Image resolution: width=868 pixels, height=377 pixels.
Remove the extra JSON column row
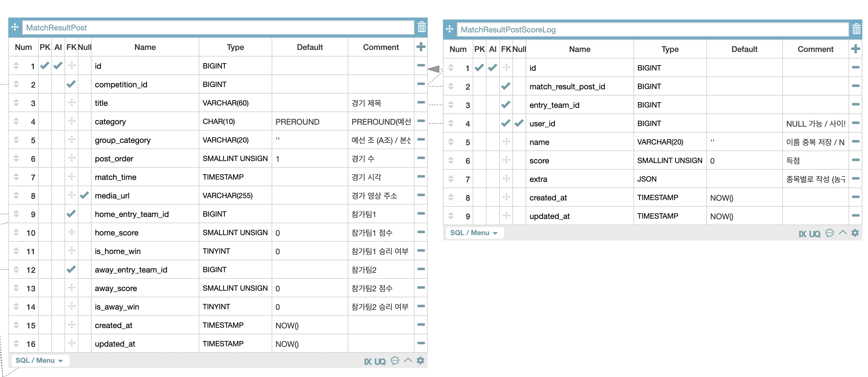coord(855,179)
